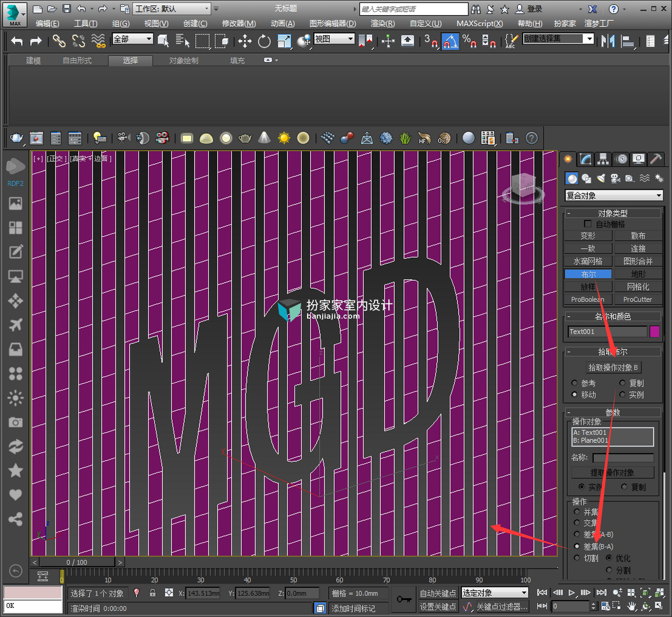Viewport: 672px width, 617px height.
Task: Click the 拾取操作对象 B button
Action: pos(613,368)
